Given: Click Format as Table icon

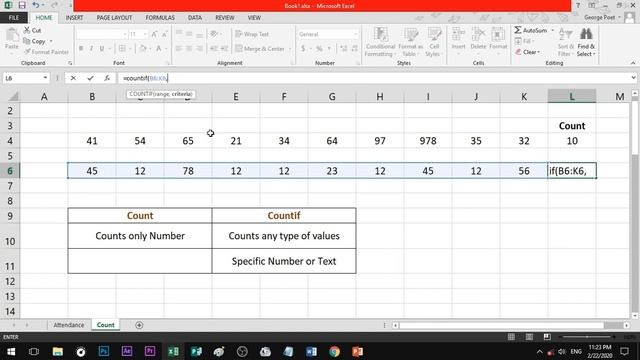Looking at the screenshot, I should point(411,42).
